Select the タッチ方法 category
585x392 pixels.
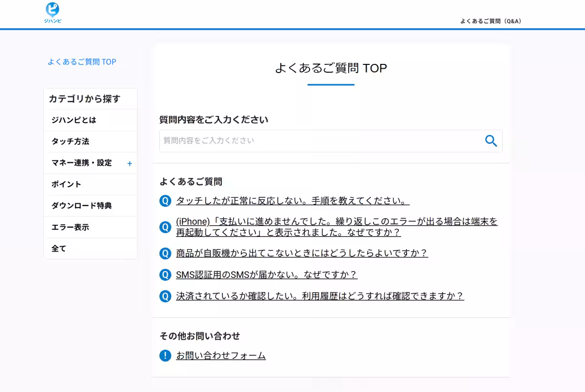70,141
